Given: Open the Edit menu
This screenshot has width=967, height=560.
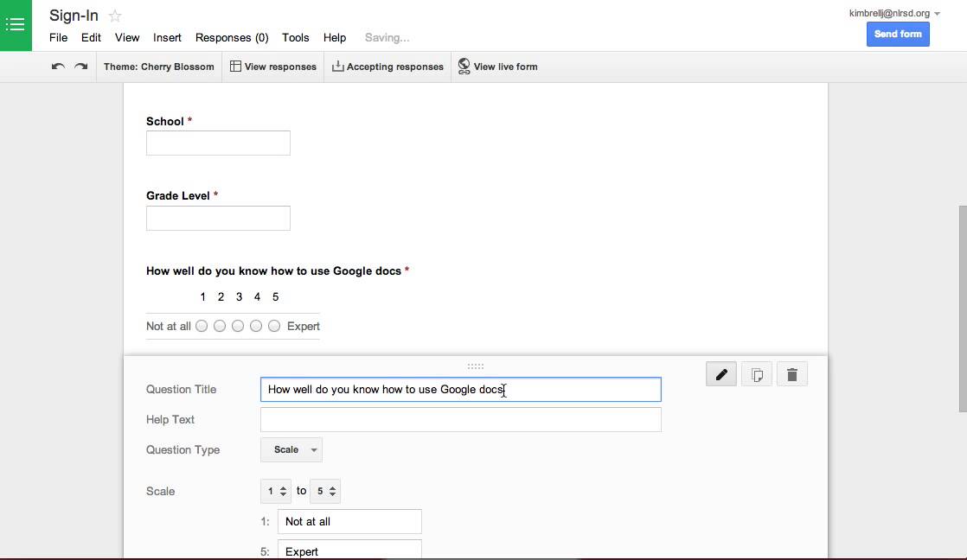Looking at the screenshot, I should tap(91, 37).
